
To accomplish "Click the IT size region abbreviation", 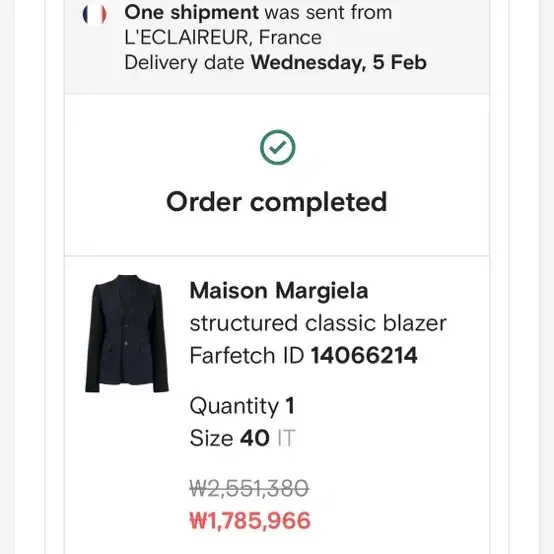I will (286, 438).
